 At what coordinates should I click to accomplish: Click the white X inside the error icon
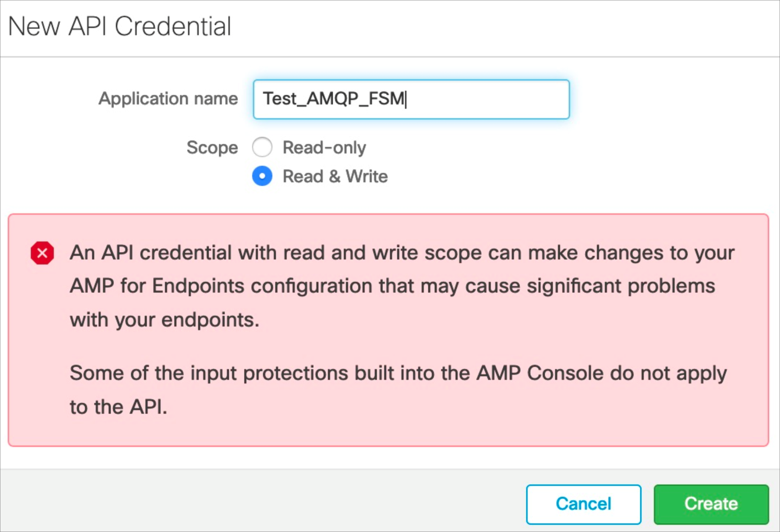42,253
